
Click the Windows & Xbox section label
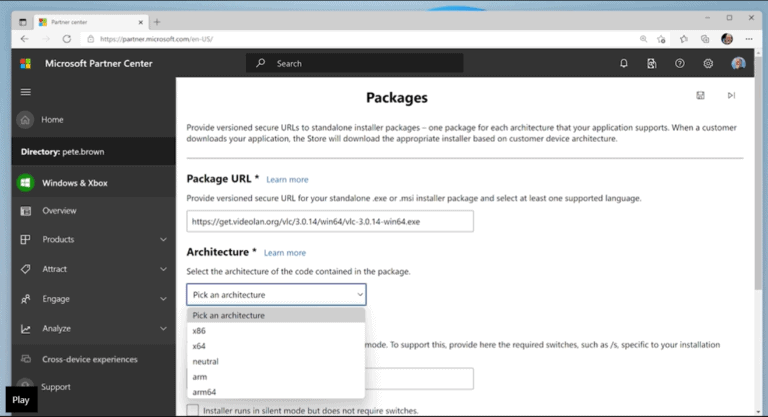coord(74,183)
